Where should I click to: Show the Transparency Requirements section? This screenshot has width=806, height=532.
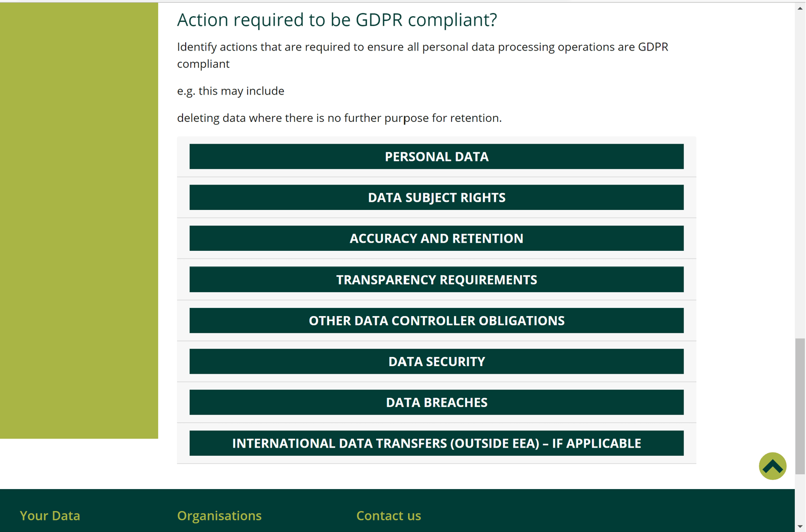coord(436,280)
